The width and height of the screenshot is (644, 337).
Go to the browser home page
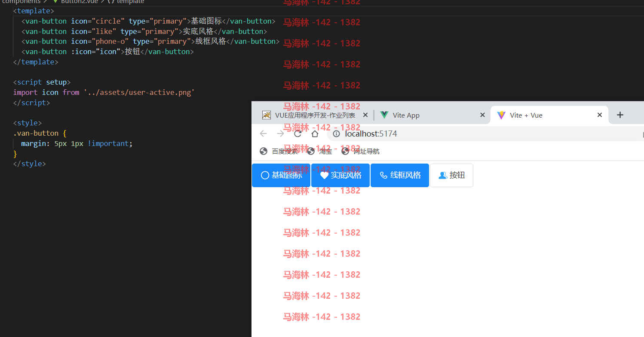click(315, 134)
